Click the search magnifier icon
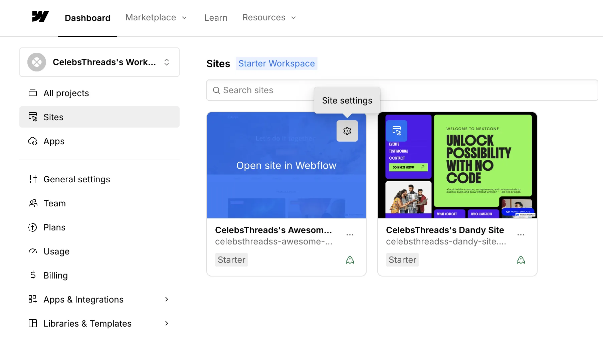Screen dimensions: 603x364 pyautogui.click(x=216, y=90)
